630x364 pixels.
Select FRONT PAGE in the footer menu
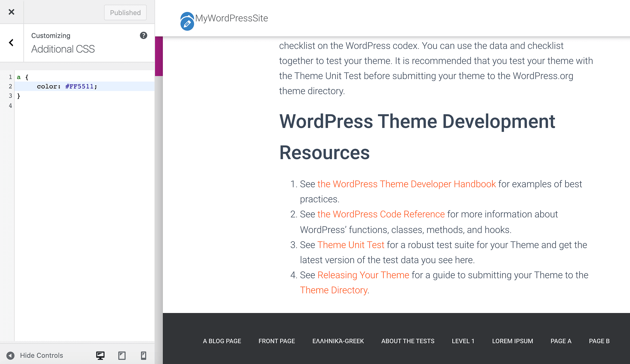pos(276,341)
